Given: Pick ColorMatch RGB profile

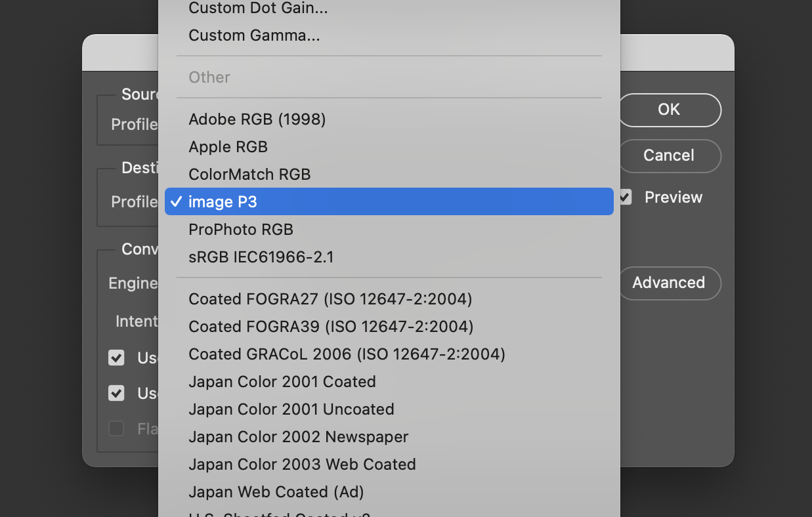Looking at the screenshot, I should tap(249, 175).
